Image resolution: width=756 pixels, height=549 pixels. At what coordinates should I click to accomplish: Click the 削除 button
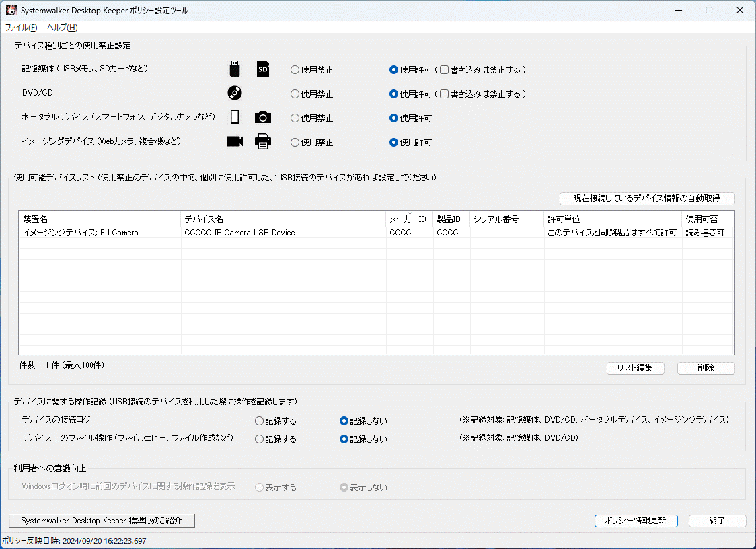(706, 368)
